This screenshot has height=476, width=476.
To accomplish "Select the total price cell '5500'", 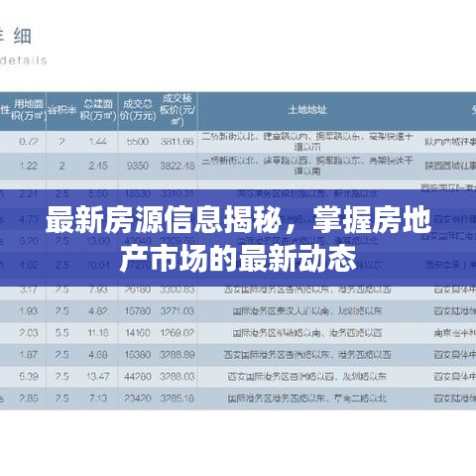I will coord(138,142).
